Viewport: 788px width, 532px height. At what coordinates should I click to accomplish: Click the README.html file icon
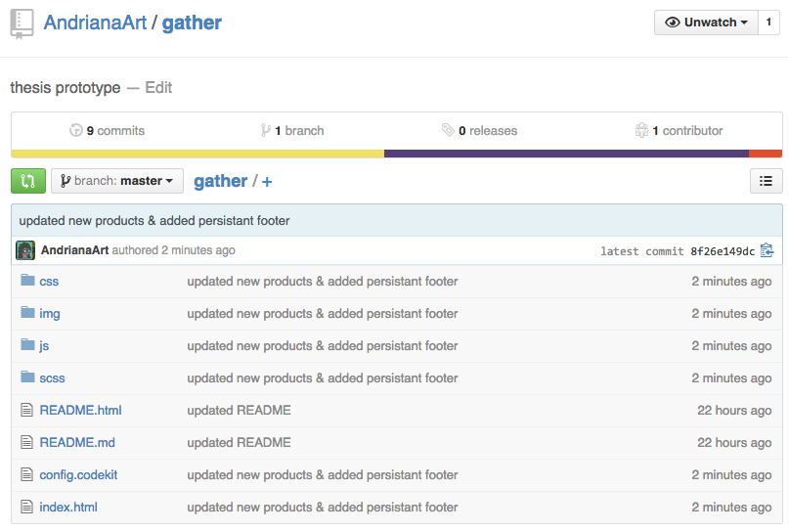point(26,410)
